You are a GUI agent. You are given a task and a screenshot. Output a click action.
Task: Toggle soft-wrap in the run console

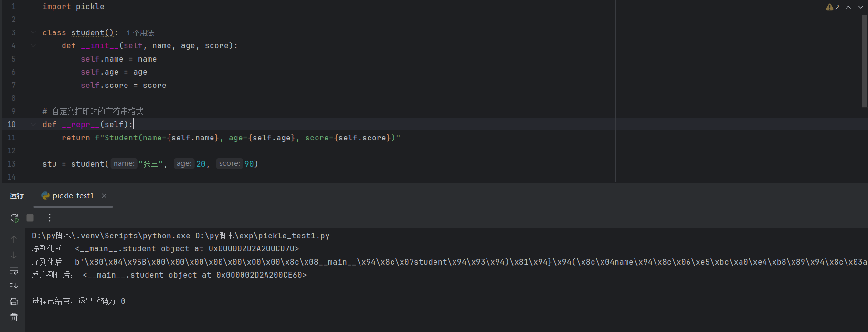coord(14,271)
